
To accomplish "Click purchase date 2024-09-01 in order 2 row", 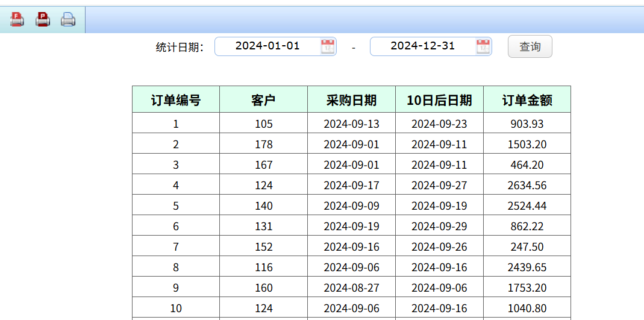I will (x=352, y=144).
